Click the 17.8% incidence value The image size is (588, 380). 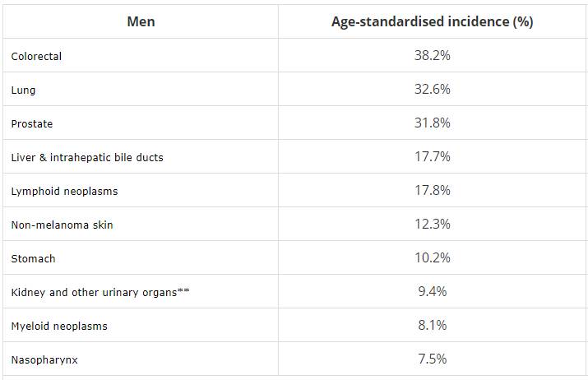[432, 191]
